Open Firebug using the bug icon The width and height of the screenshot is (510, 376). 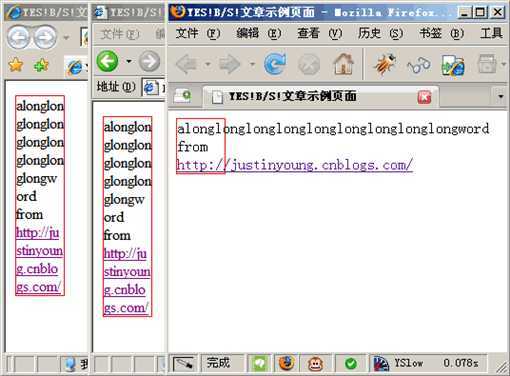pyautogui.click(x=385, y=64)
